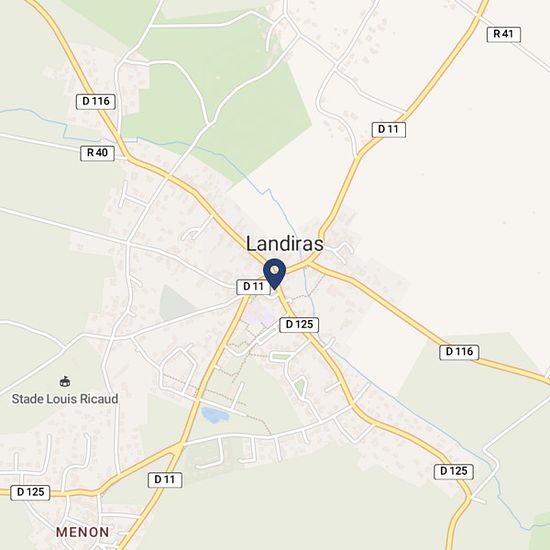The width and height of the screenshot is (550, 550).
Task: Click the dark blue location pin marker
Action: pyautogui.click(x=275, y=273)
